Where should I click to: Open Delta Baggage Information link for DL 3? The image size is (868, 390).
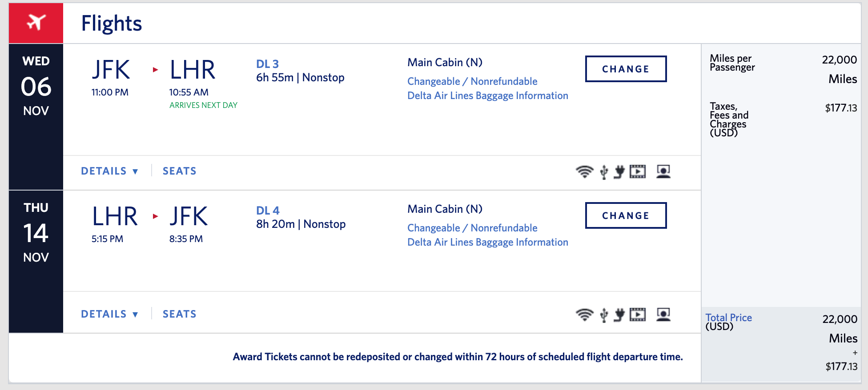[x=488, y=96]
